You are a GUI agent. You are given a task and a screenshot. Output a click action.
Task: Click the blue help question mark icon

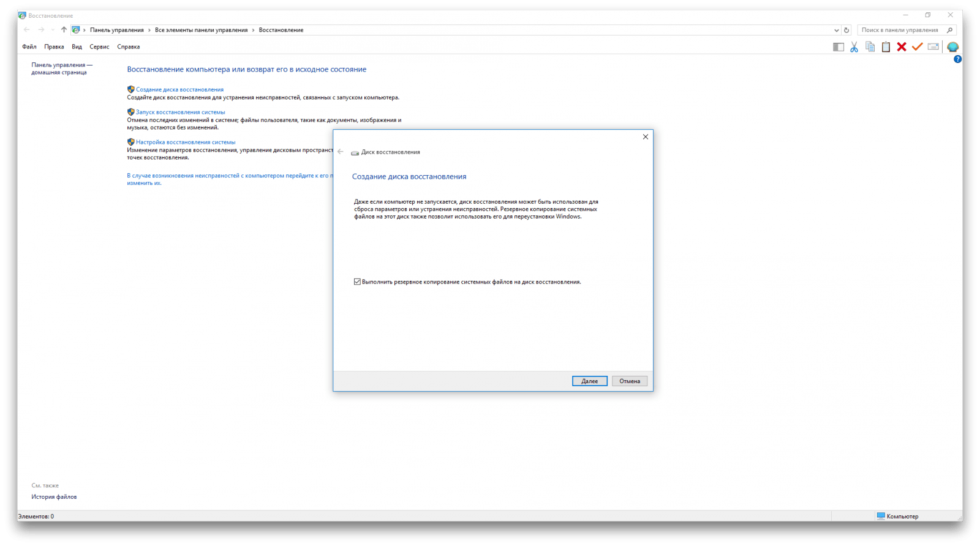click(957, 59)
